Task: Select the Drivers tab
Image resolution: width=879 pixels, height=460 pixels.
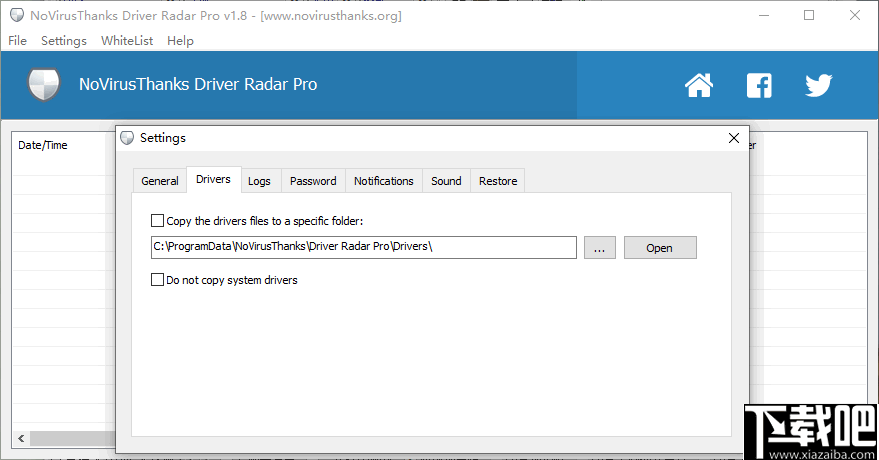Action: (214, 179)
